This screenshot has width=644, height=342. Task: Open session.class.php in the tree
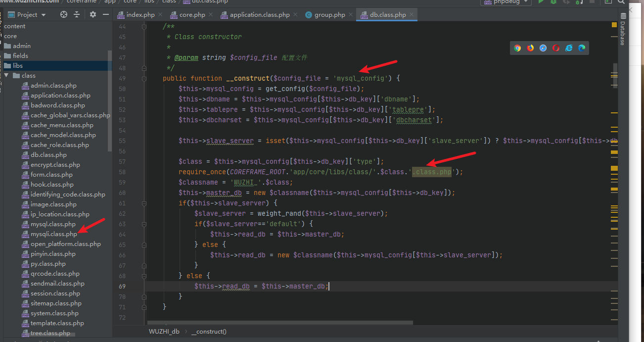point(56,293)
